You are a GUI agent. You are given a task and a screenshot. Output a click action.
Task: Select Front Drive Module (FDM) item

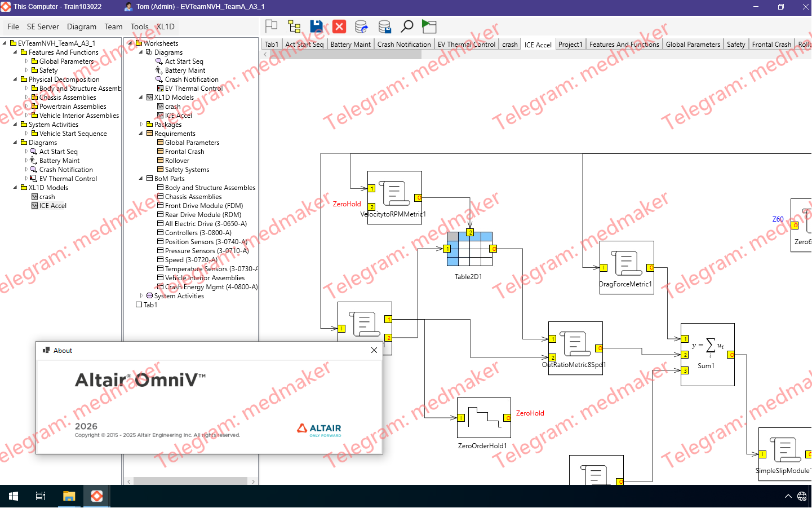point(203,206)
